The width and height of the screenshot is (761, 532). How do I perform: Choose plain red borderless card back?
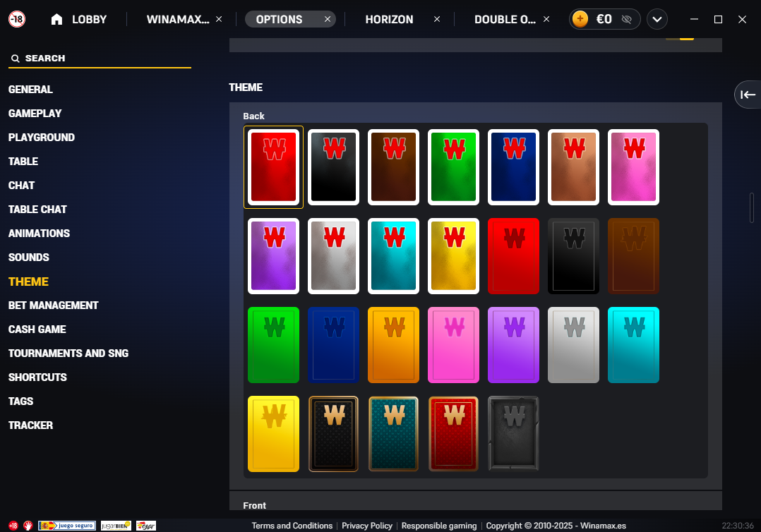(x=513, y=256)
